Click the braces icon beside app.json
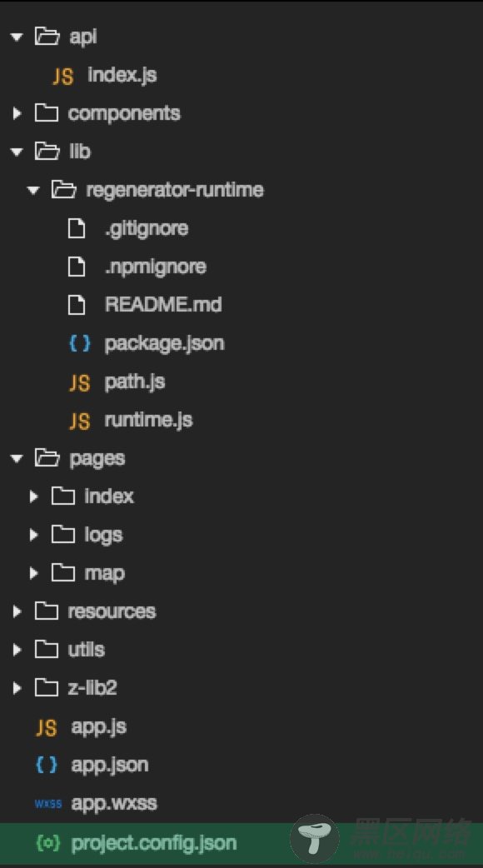This screenshot has height=868, width=483. [x=47, y=765]
